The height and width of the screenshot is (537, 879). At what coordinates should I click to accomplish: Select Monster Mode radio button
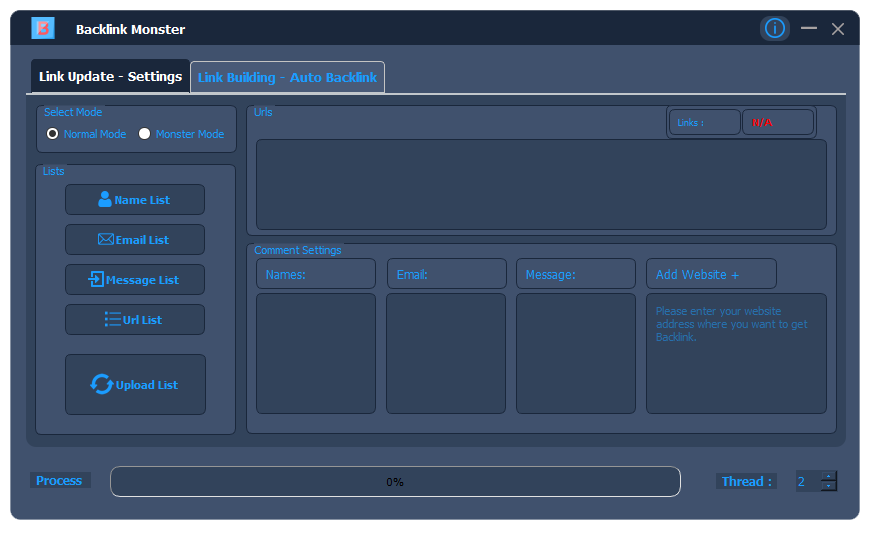(145, 134)
